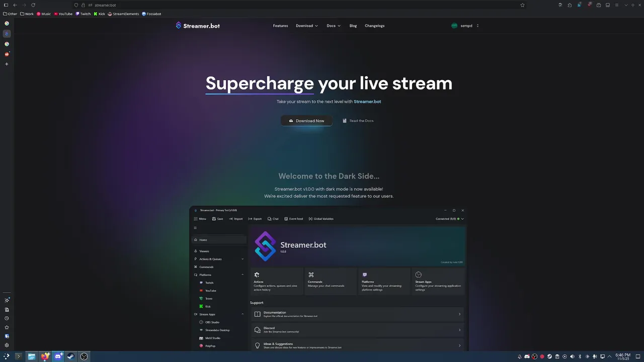The width and height of the screenshot is (644, 362).
Task: Open the Work bookmarks folder
Action: pyautogui.click(x=27, y=14)
